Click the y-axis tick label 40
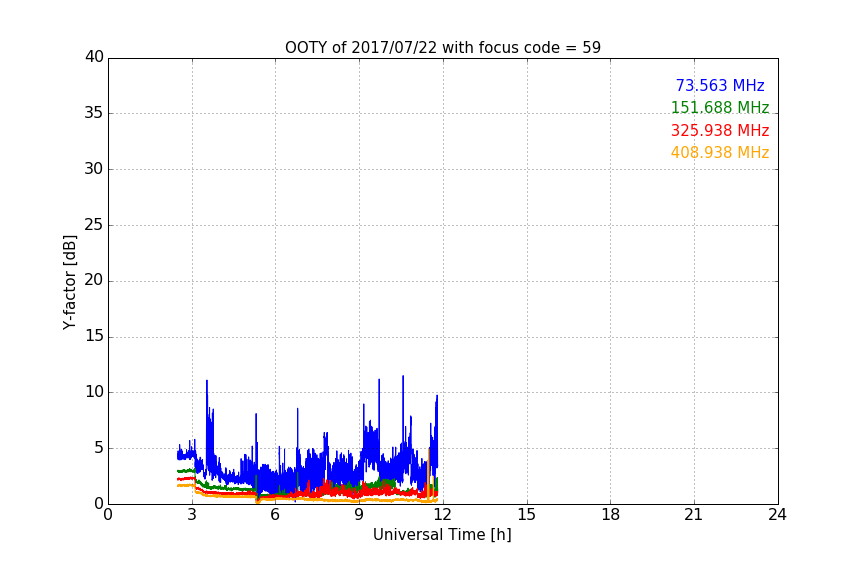The width and height of the screenshot is (864, 576). point(94,57)
